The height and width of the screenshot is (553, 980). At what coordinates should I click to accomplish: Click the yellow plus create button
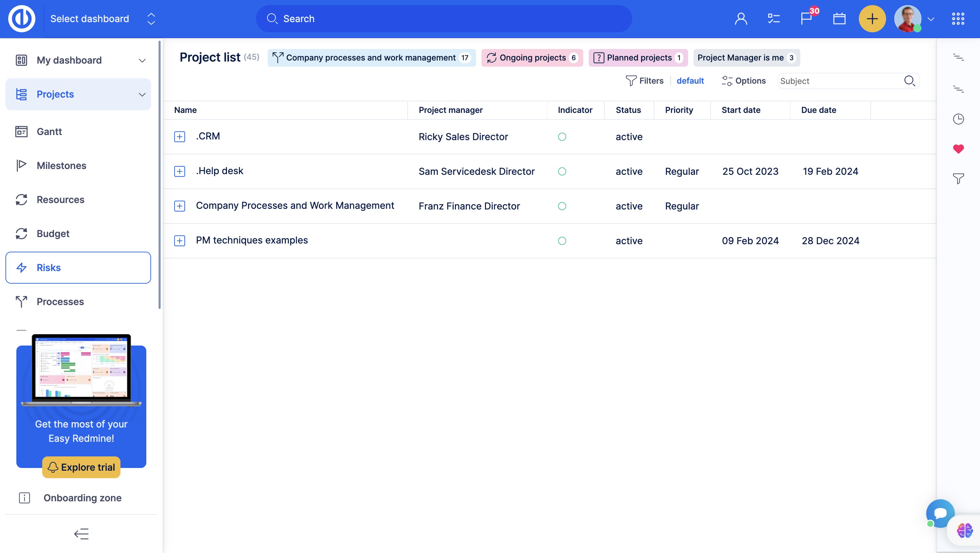[x=872, y=19]
